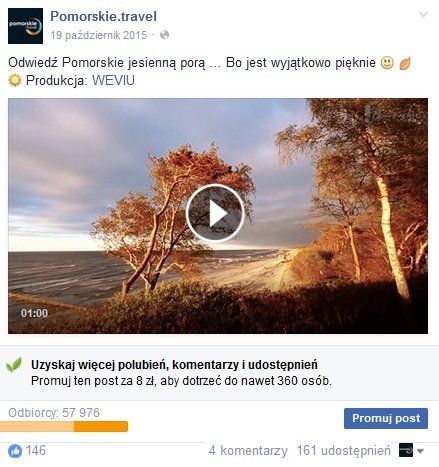Viewport: 439px width, 467px height.
Task: Expand the comment-as identity dropdown arrow
Action: 420,451
